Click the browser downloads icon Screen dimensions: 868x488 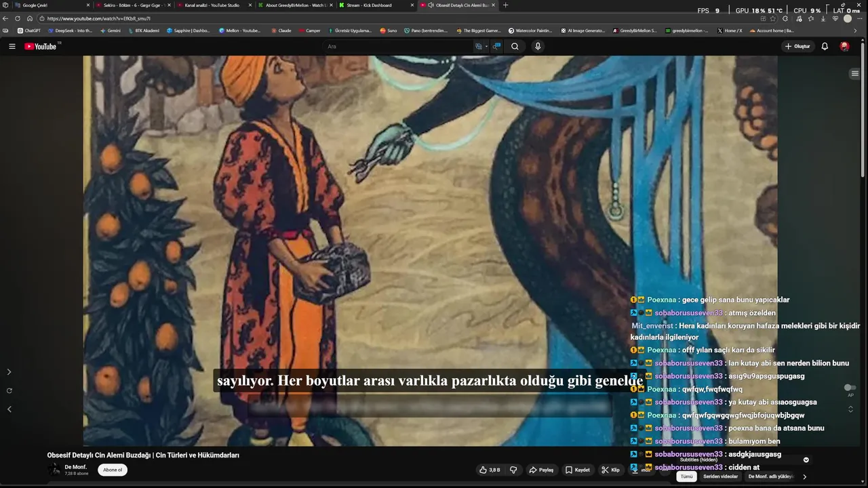pyautogui.click(x=823, y=18)
